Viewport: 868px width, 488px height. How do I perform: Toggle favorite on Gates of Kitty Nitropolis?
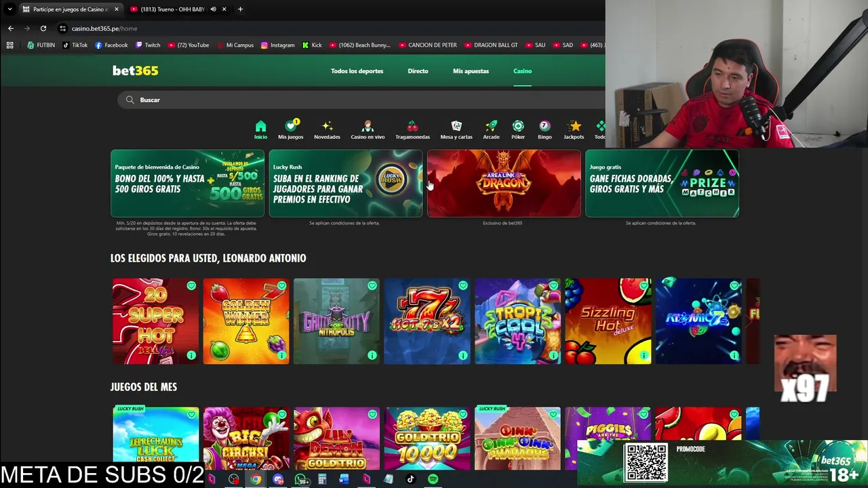tap(372, 286)
